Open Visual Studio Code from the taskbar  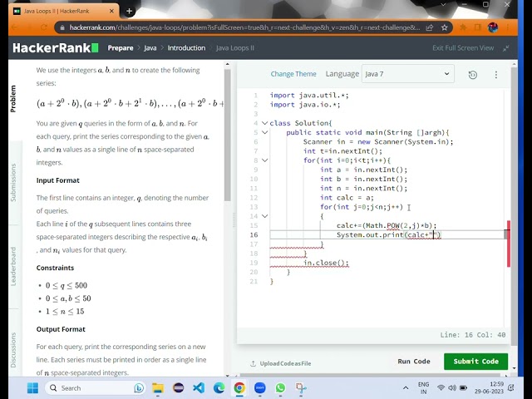(199, 388)
